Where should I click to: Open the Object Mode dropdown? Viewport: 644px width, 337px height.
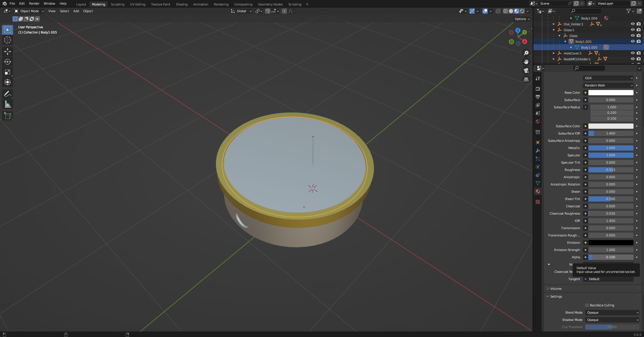click(x=29, y=11)
